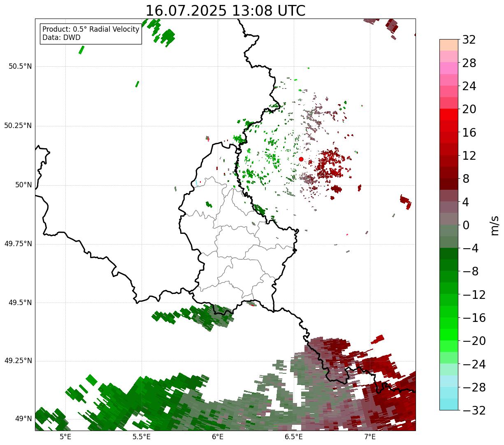Click the colorbar label '−28'

coord(474,387)
